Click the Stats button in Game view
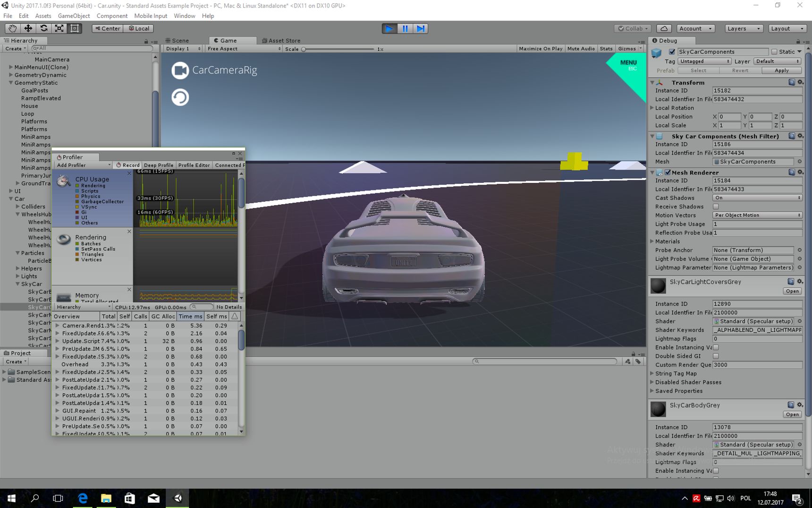Screen dimensions: 812x508 pyautogui.click(x=606, y=49)
